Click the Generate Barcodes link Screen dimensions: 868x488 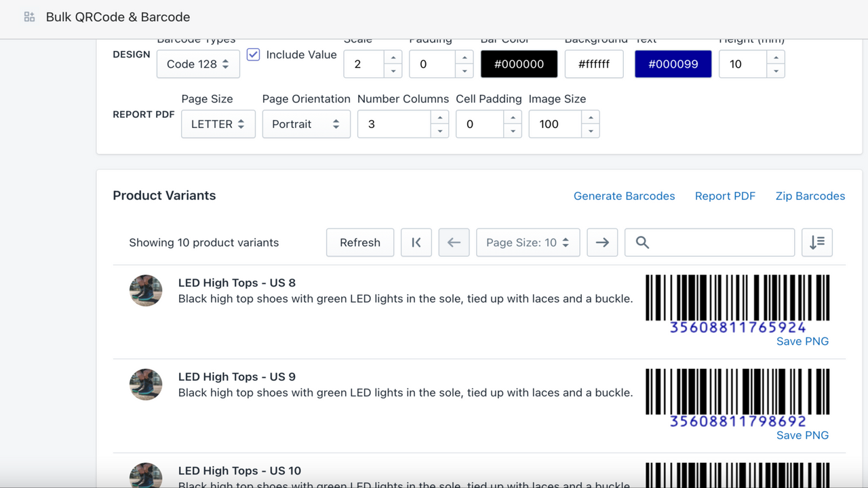coord(624,196)
